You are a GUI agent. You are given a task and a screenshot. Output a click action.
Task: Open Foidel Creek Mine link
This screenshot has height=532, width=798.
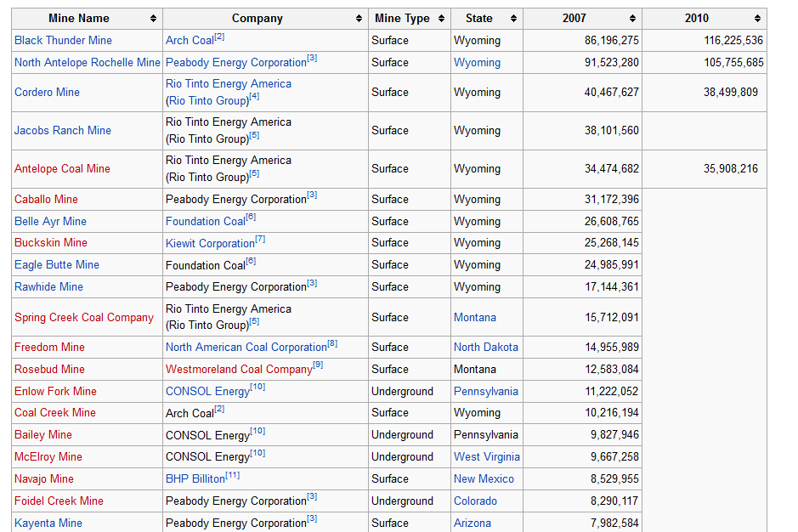pyautogui.click(x=59, y=501)
